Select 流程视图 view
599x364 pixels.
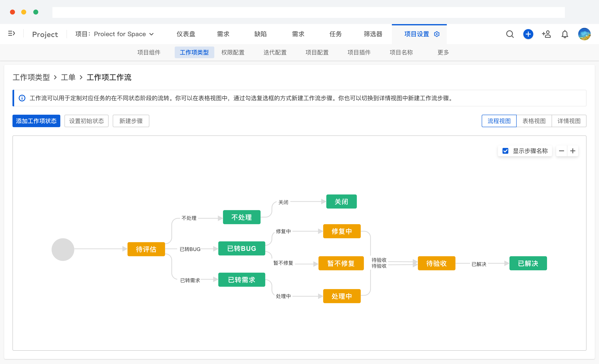(x=499, y=121)
